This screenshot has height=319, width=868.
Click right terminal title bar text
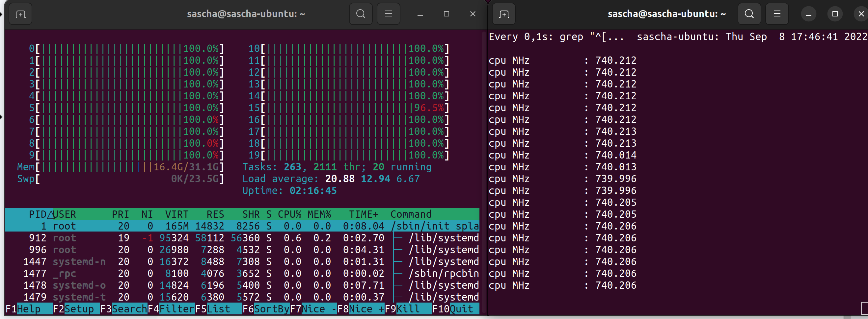point(667,14)
